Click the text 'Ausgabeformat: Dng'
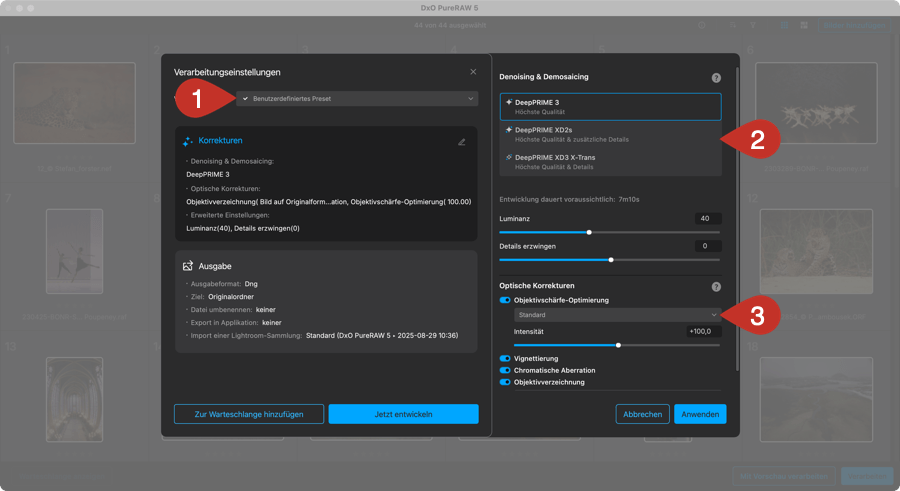Viewport: 900px width, 491px height. click(224, 284)
